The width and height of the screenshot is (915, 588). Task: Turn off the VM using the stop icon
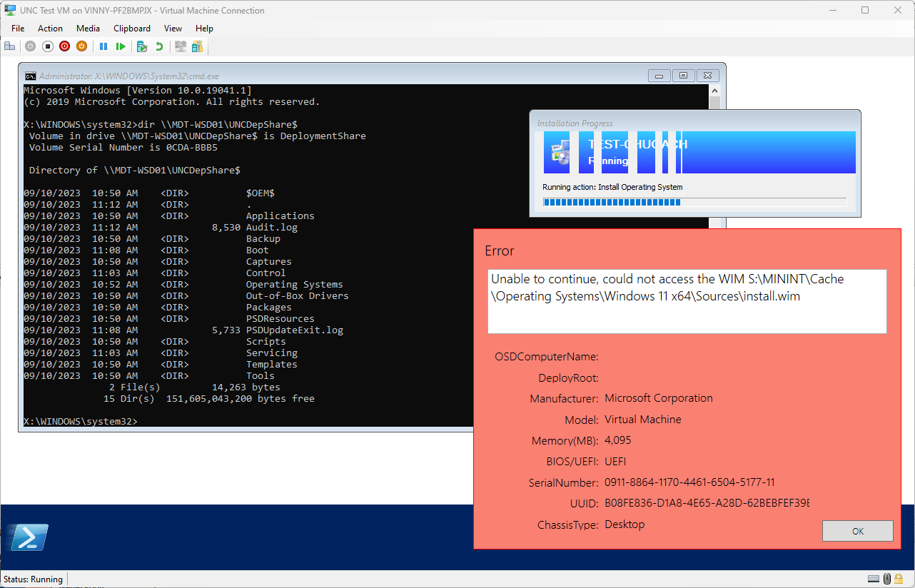click(x=47, y=46)
